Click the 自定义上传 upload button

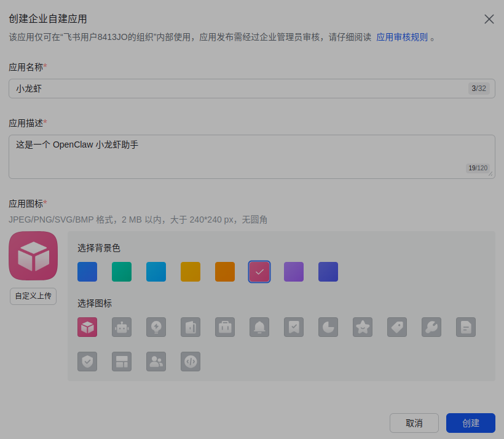[x=33, y=296]
